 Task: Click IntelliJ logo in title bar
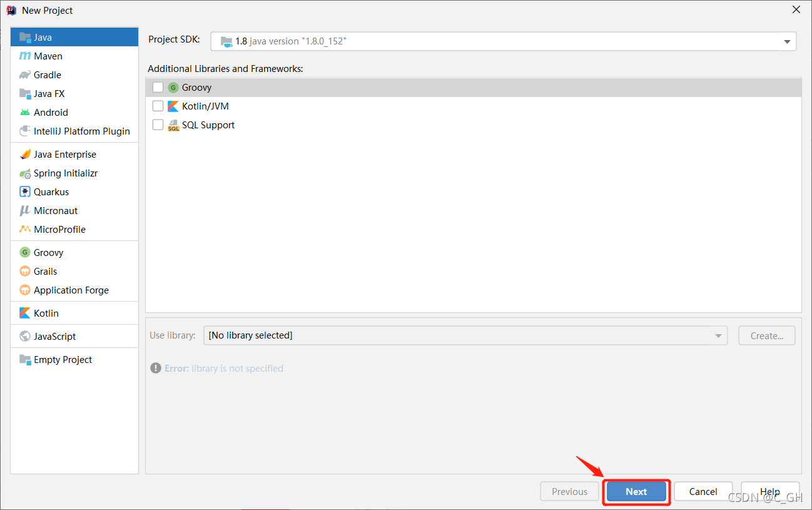click(11, 10)
